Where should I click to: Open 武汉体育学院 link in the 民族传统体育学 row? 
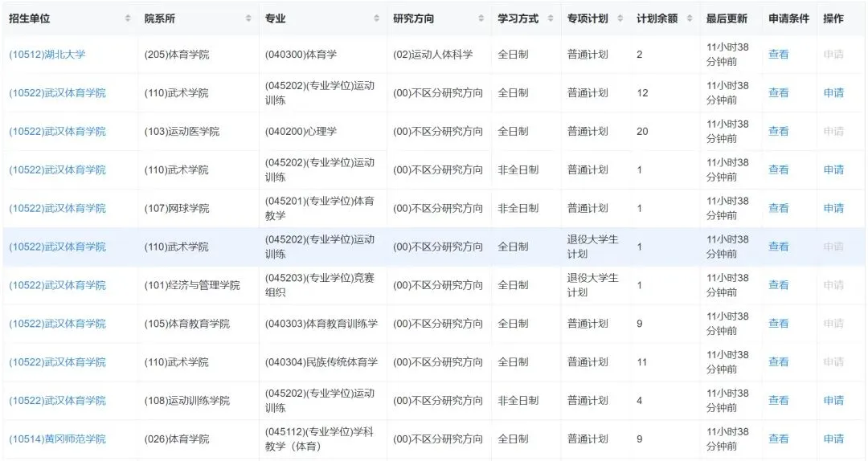click(x=57, y=362)
